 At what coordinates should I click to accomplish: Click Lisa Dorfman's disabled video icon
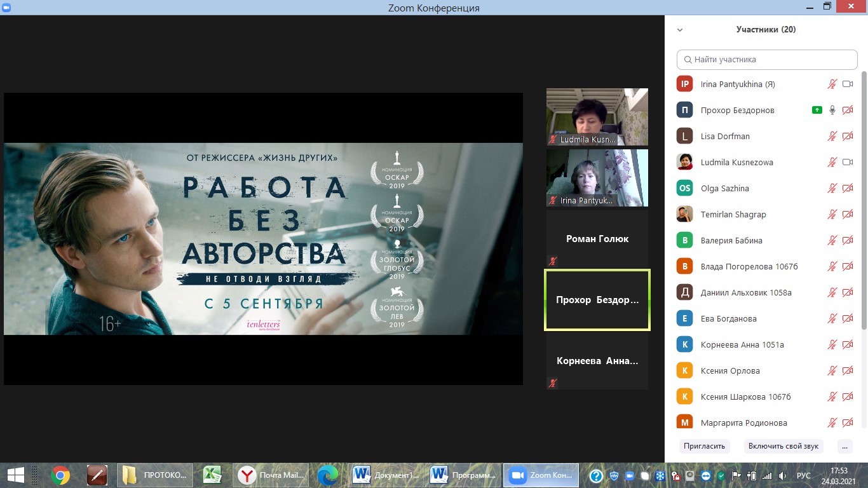(x=847, y=136)
